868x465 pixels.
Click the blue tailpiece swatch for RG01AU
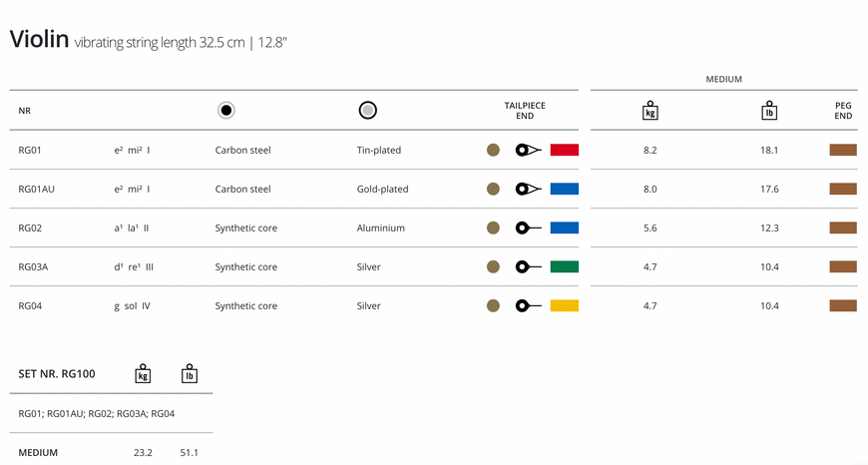tap(564, 189)
